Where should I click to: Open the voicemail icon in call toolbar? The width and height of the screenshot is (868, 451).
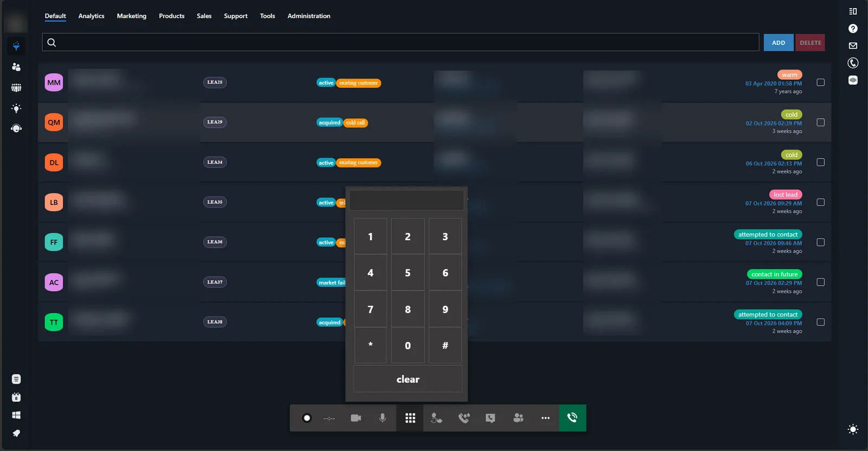point(490,418)
